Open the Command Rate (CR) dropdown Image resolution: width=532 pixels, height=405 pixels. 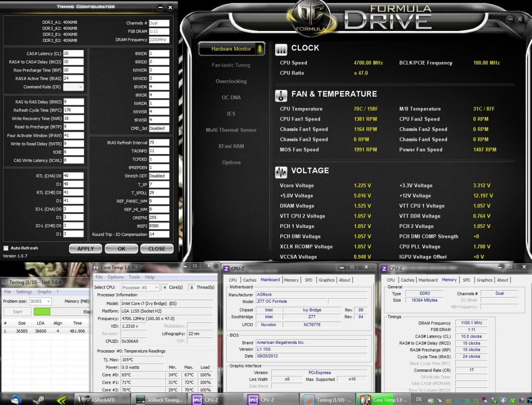(73, 87)
